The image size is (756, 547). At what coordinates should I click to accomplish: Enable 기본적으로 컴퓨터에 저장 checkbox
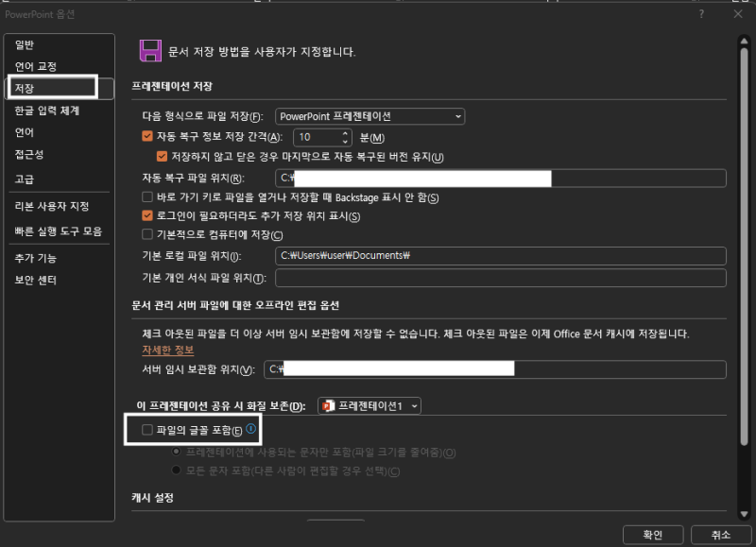tap(147, 234)
